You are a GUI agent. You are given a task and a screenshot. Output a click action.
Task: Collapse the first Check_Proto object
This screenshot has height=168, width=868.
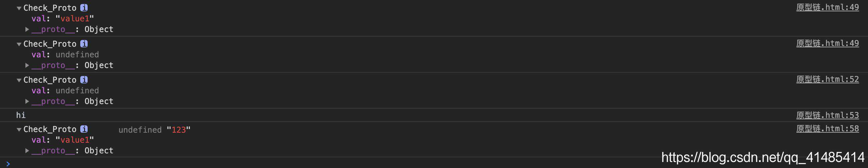(x=19, y=8)
